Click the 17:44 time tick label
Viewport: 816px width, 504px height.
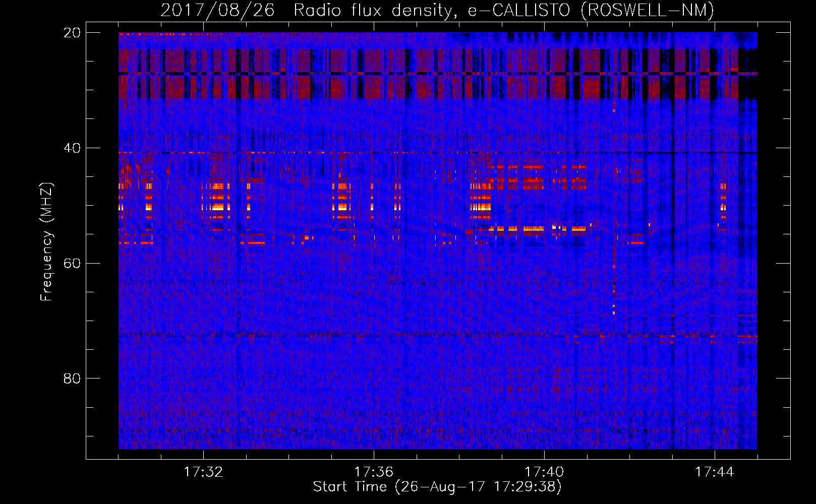pyautogui.click(x=715, y=472)
